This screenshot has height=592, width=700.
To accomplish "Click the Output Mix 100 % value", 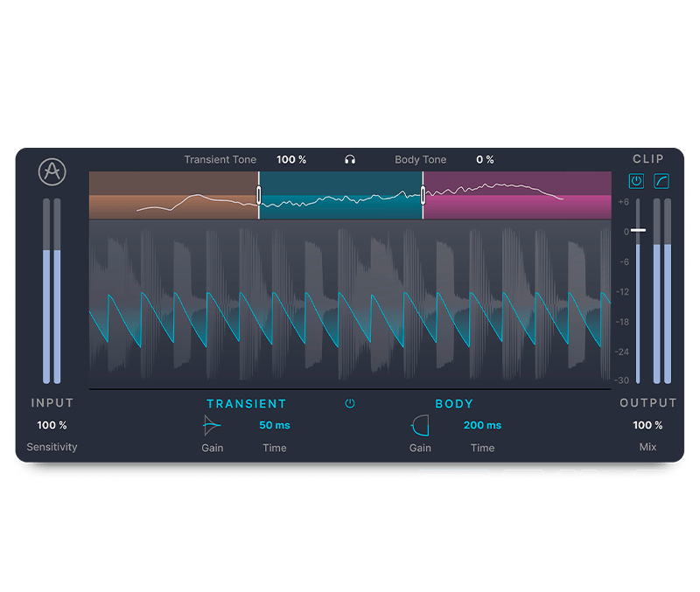I will point(647,425).
